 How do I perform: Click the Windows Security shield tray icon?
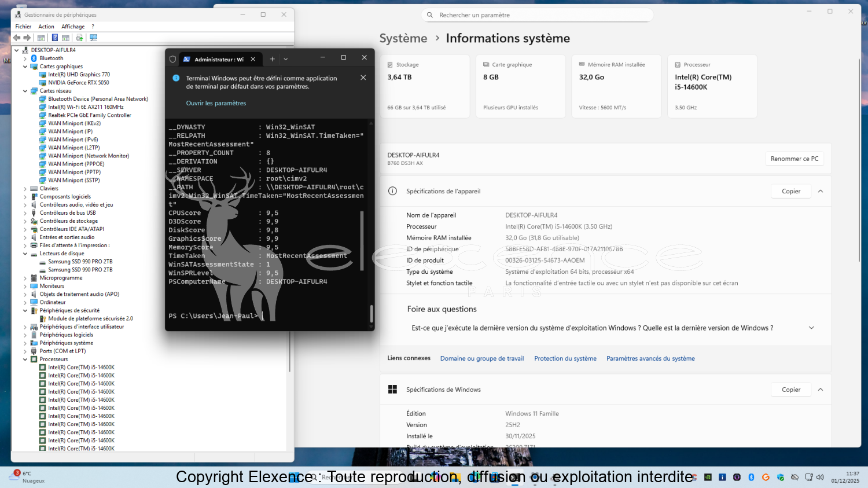coord(780,478)
